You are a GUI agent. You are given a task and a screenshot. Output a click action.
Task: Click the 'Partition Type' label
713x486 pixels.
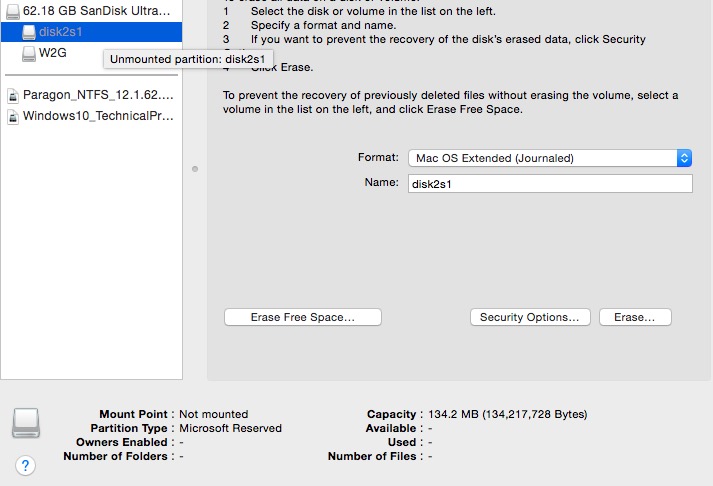[x=129, y=428]
